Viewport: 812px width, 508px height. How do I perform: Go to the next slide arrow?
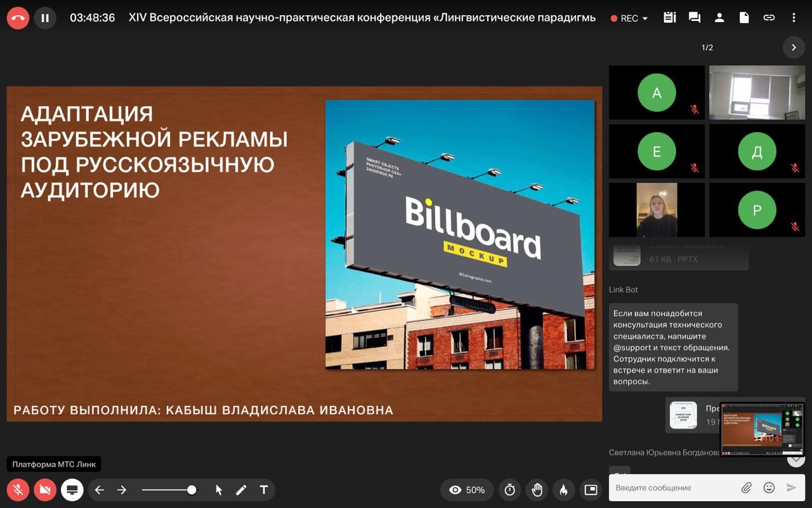click(x=122, y=490)
